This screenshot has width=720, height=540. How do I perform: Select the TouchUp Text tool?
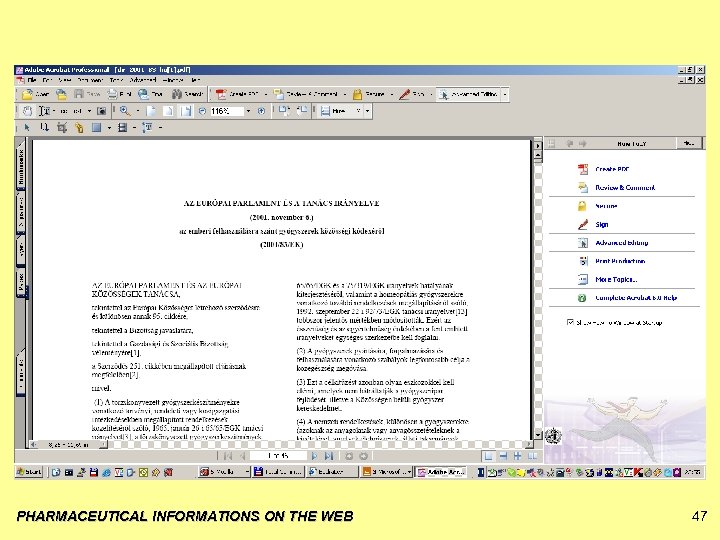[x=147, y=127]
